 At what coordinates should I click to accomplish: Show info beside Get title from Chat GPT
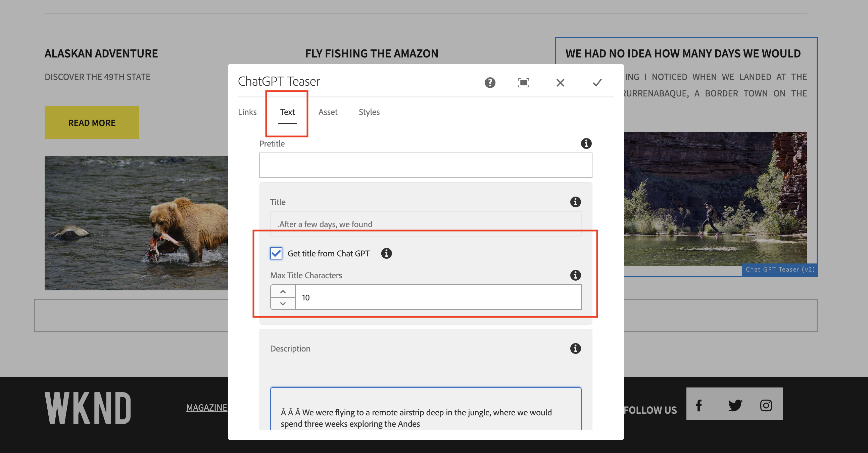pyautogui.click(x=386, y=253)
